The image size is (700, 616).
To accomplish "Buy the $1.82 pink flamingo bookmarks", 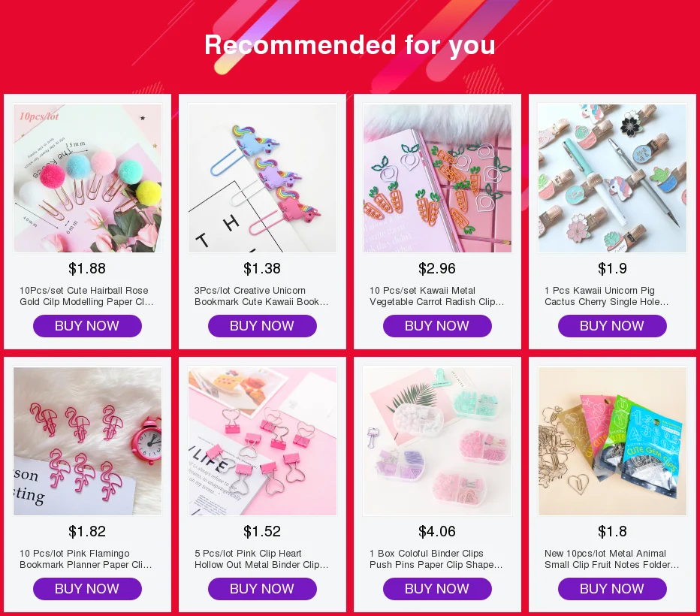I will [87, 589].
